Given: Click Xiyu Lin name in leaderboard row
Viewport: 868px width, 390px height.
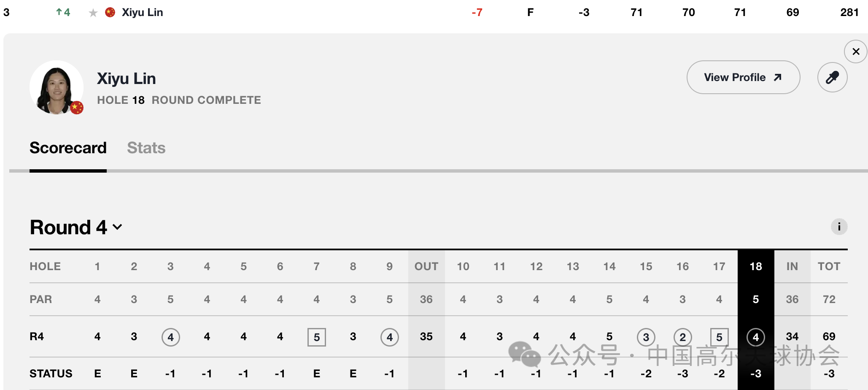Looking at the screenshot, I should pyautogui.click(x=142, y=12).
